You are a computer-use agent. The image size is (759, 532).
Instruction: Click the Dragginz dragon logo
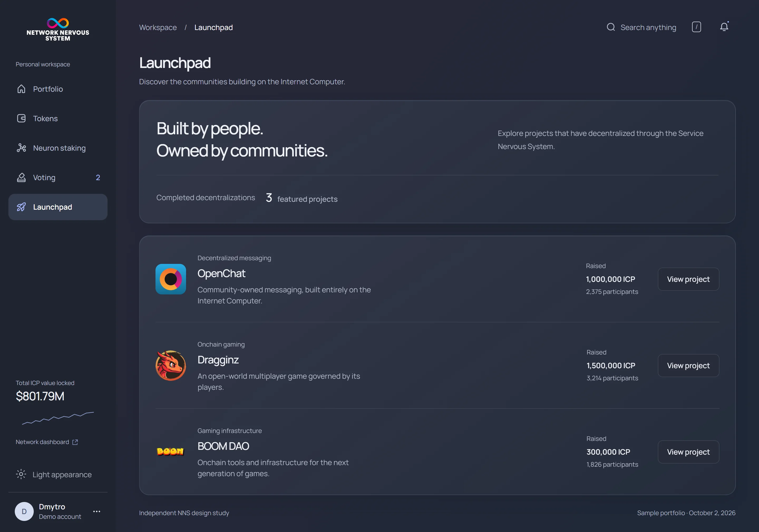(x=171, y=366)
